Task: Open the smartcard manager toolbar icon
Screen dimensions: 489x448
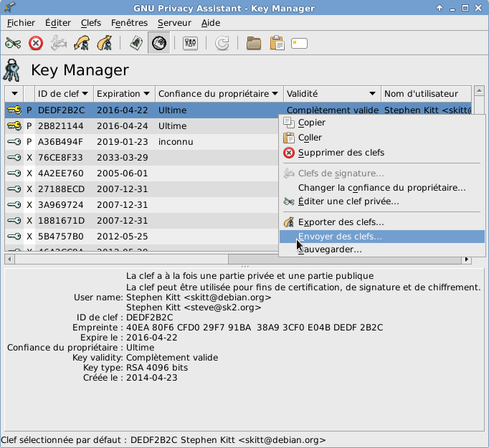Action: 299,44
